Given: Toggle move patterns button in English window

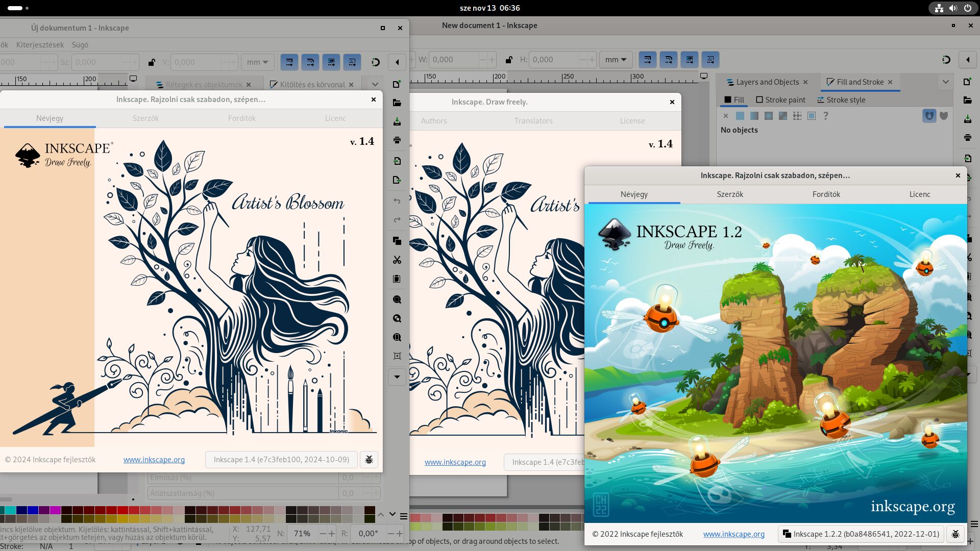Looking at the screenshot, I should tap(710, 60).
